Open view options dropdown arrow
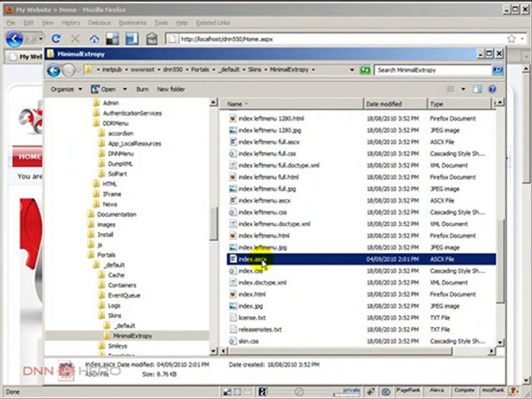 463,89
